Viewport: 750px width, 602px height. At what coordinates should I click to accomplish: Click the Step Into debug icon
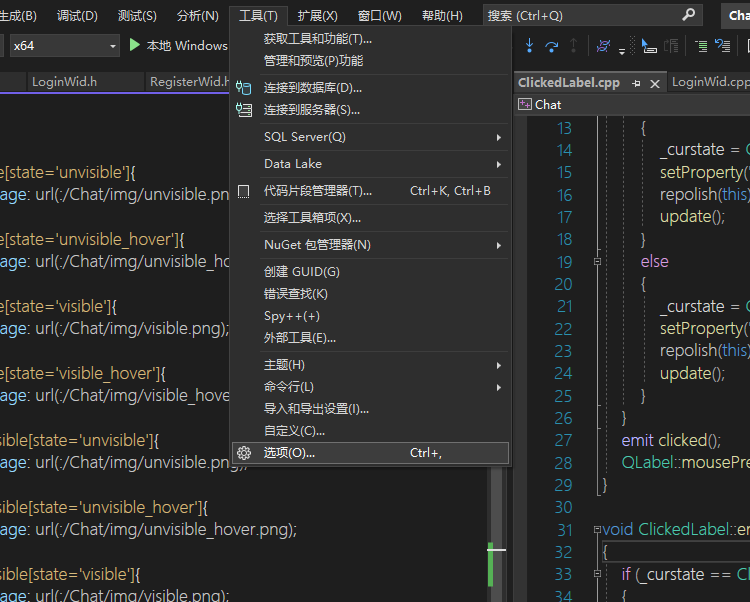tap(529, 45)
